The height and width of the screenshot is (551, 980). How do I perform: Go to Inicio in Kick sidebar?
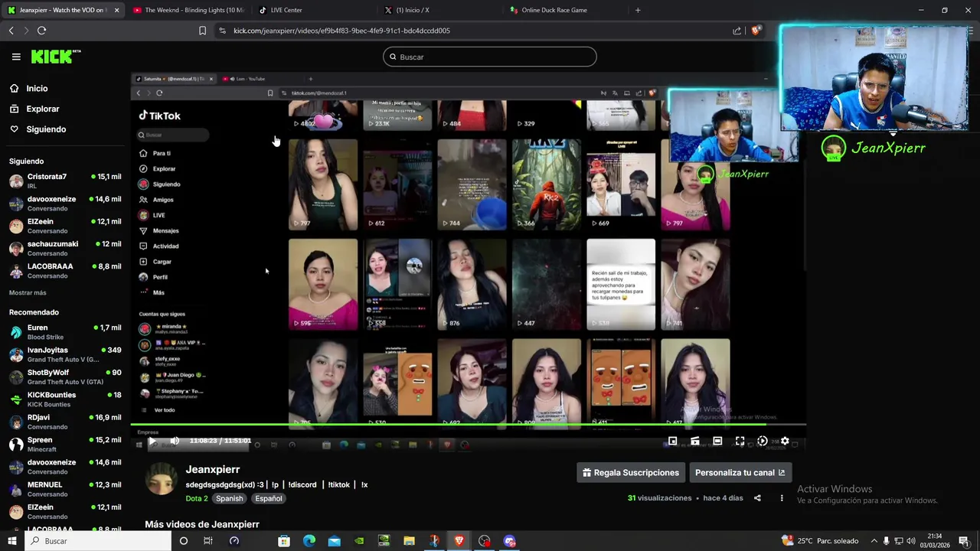[x=37, y=89]
